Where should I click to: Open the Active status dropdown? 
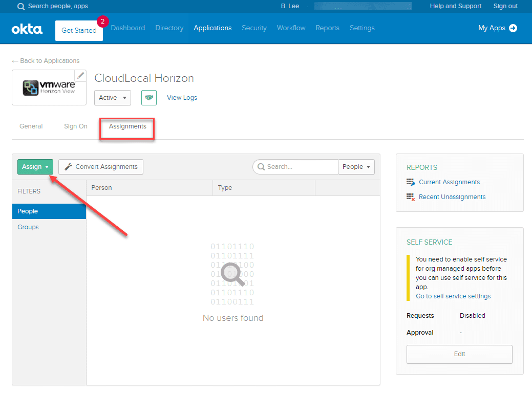point(113,98)
